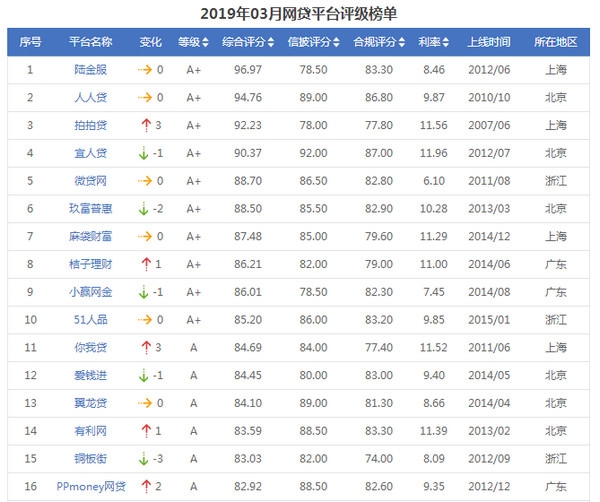Open the PPmoney网贷 platform link

click(91, 486)
